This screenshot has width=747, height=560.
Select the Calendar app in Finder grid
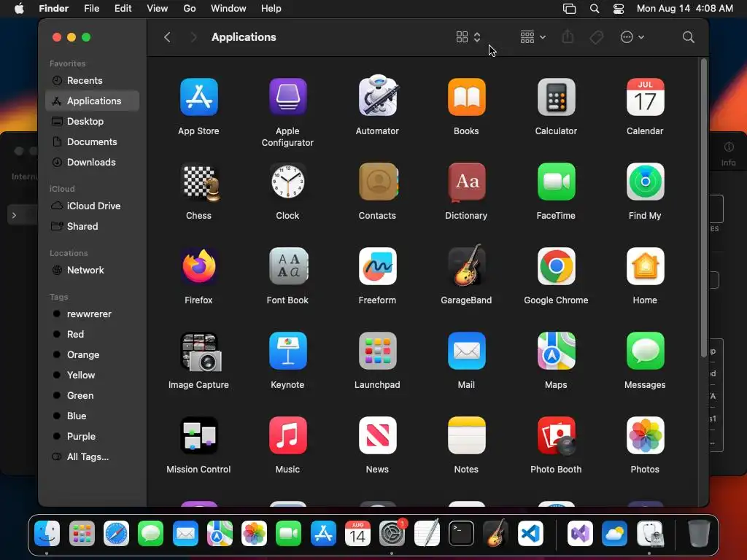(x=645, y=97)
